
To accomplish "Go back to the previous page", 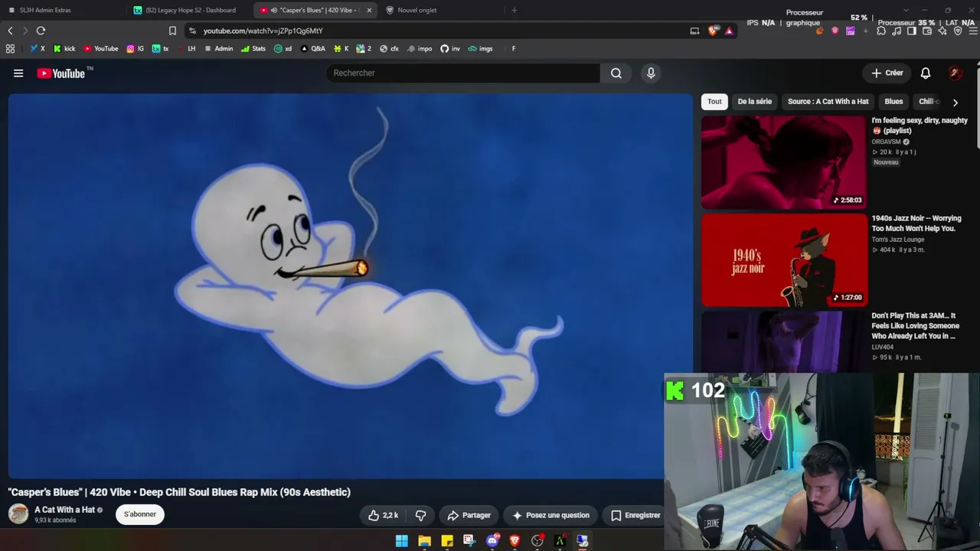I will point(10,31).
